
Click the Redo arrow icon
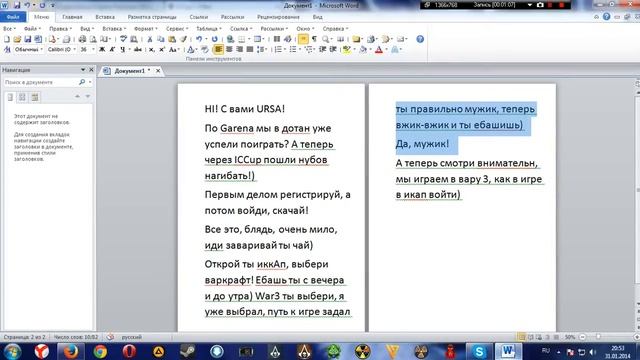214,39
